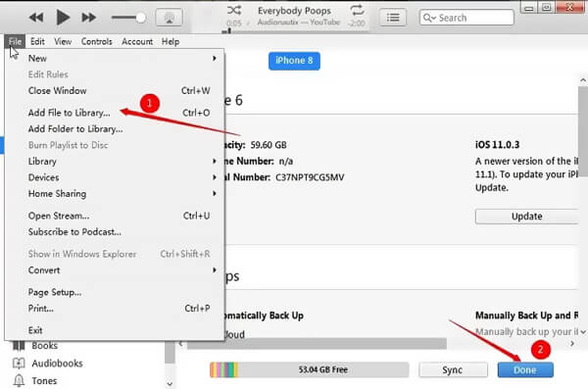Click the horizontal scrollbar right arrow

tap(572, 343)
